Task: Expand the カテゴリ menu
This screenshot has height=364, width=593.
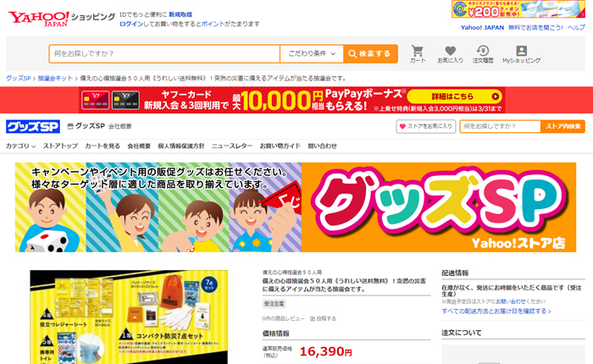Action: tap(21, 146)
